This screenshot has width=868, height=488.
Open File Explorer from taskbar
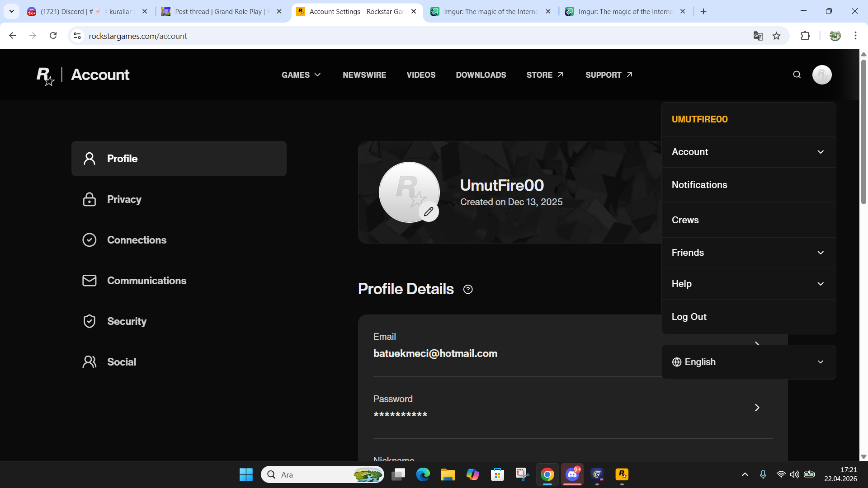pos(448,474)
